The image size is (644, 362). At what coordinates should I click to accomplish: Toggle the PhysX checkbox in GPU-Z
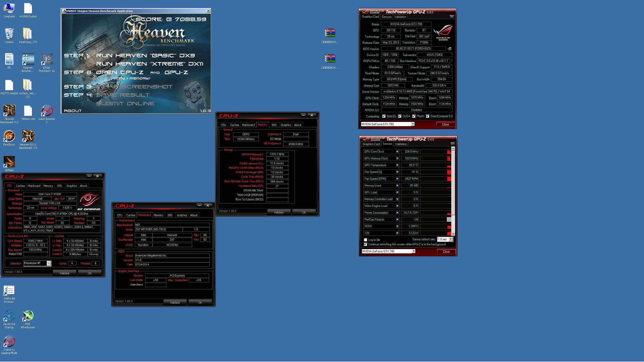click(414, 116)
